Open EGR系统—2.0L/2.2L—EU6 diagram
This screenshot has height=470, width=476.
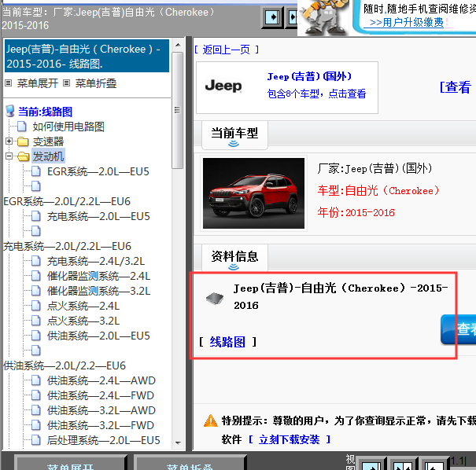point(67,201)
